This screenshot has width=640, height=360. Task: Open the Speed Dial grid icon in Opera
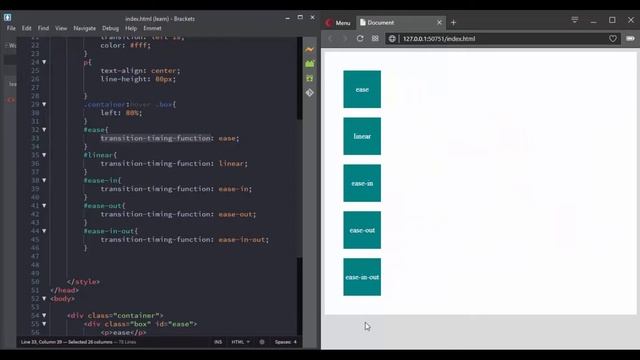point(375,38)
